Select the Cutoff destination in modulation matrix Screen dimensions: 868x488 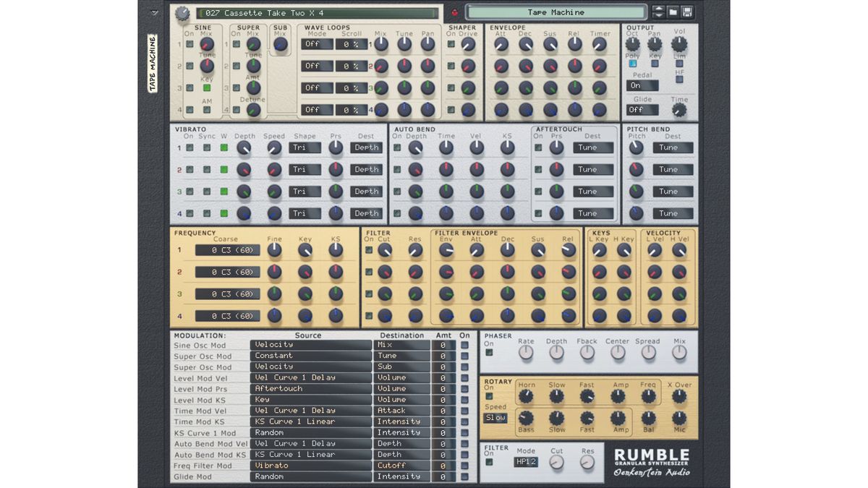pyautogui.click(x=401, y=466)
